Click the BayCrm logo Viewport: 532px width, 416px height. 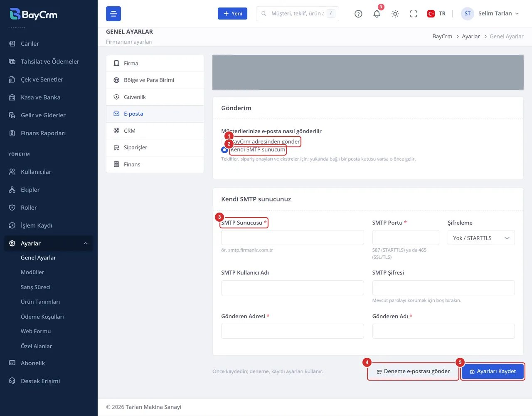tap(34, 14)
